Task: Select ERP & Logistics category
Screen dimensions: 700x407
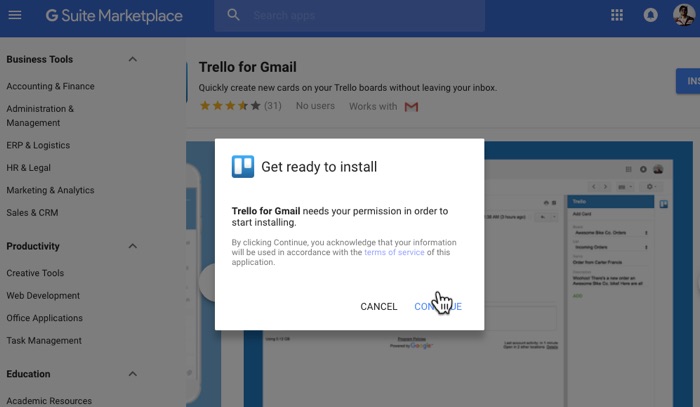Action: click(38, 145)
